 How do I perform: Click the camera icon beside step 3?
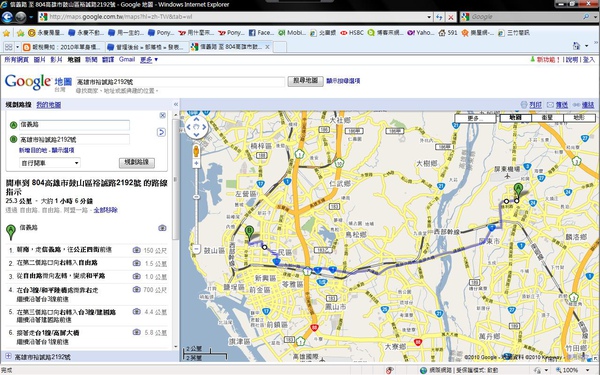point(136,276)
